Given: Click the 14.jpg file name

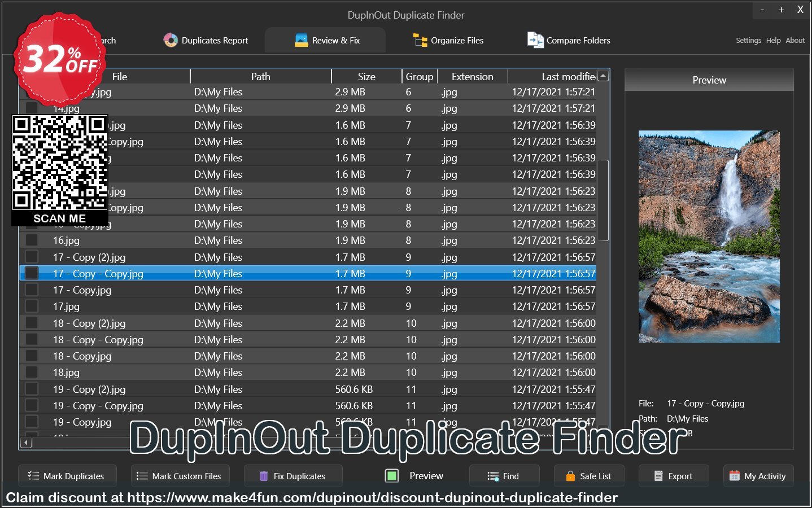Looking at the screenshot, I should tap(66, 108).
